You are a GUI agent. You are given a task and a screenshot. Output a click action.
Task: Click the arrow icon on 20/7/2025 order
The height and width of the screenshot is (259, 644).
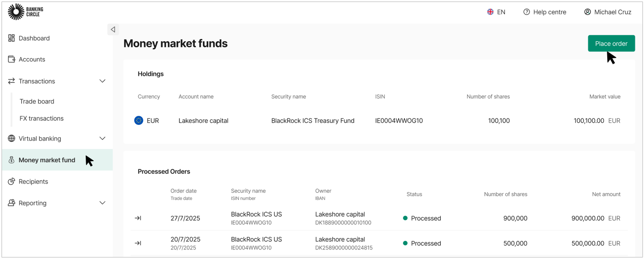point(138,243)
